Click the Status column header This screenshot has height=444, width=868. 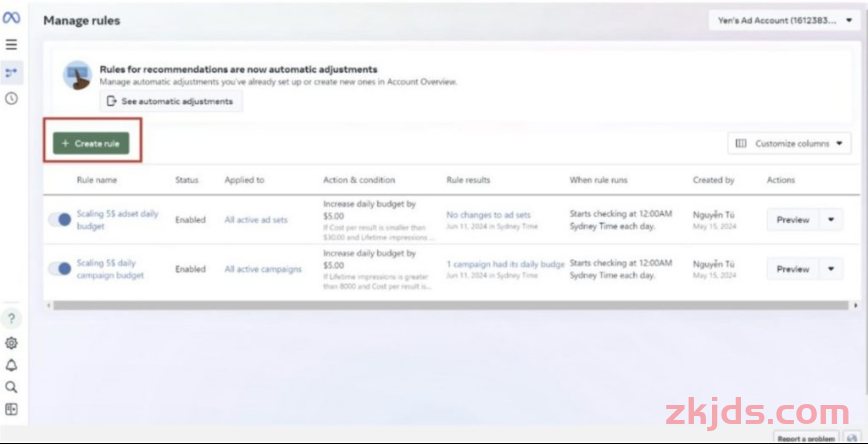pos(187,180)
